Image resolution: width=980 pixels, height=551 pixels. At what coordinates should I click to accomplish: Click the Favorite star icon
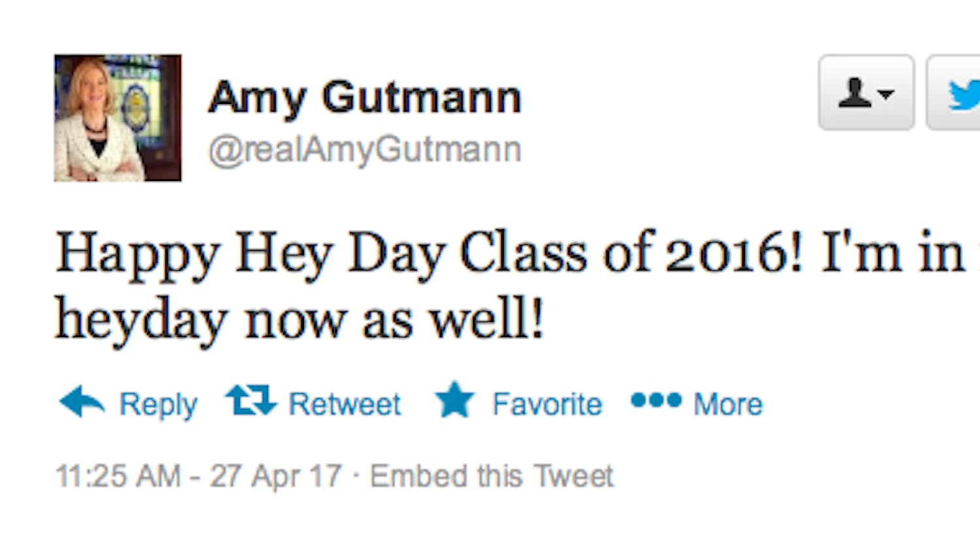pyautogui.click(x=454, y=400)
